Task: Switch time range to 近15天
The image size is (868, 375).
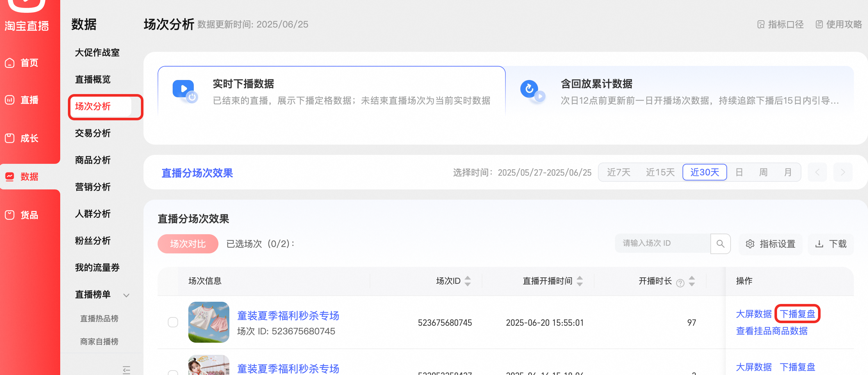Action: click(x=660, y=172)
